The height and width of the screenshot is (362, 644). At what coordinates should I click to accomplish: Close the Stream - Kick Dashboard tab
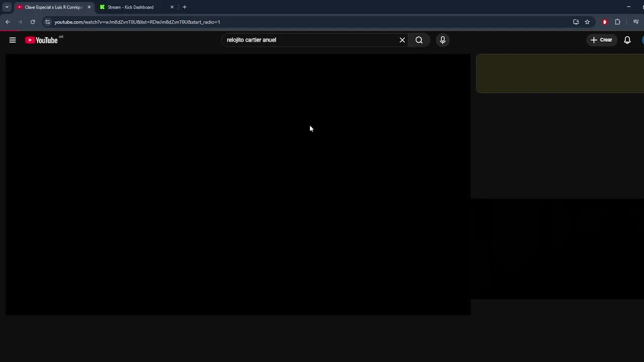(x=172, y=7)
